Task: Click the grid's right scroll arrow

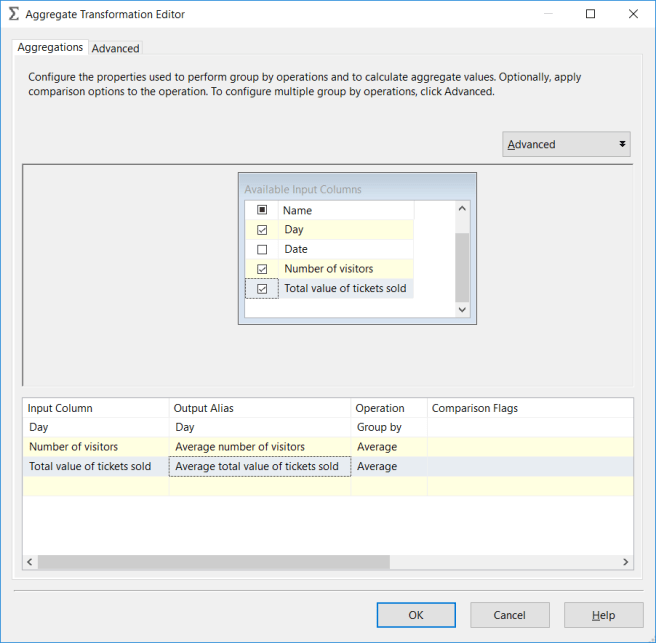Action: pyautogui.click(x=625, y=562)
